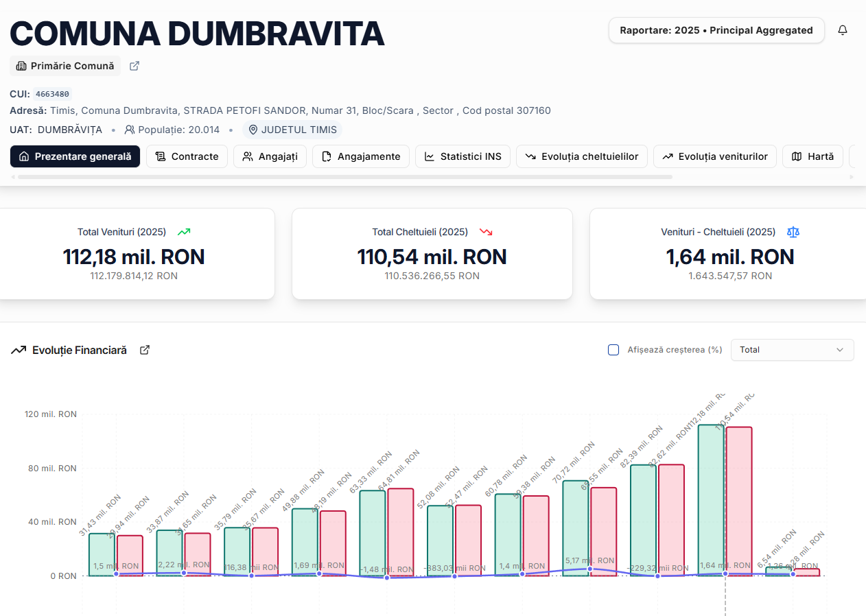
Task: Switch to the Contracte tab
Action: pos(187,156)
